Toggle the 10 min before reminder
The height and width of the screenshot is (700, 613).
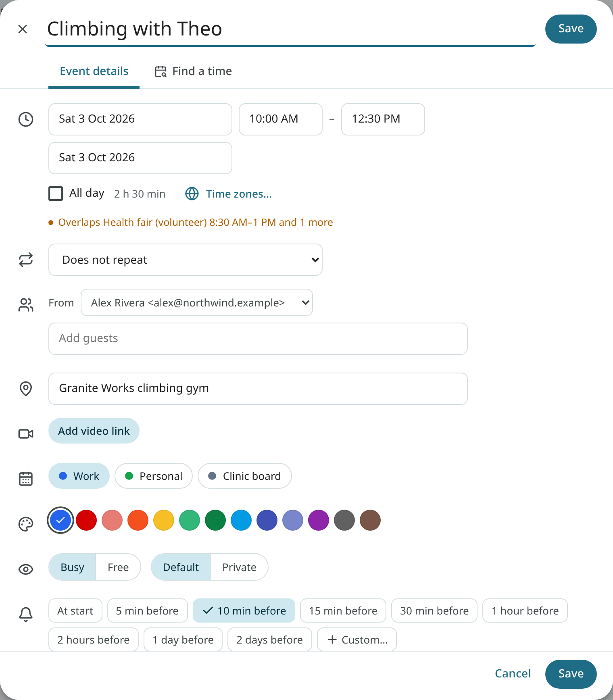coord(244,610)
